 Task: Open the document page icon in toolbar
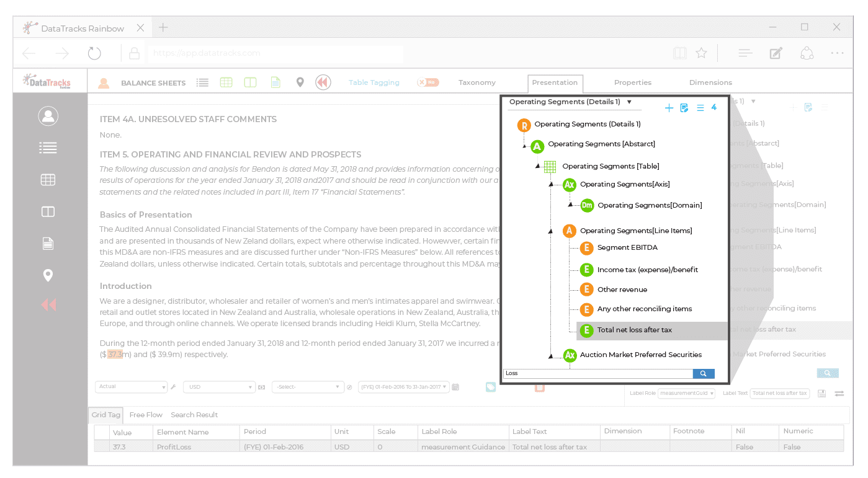click(275, 82)
